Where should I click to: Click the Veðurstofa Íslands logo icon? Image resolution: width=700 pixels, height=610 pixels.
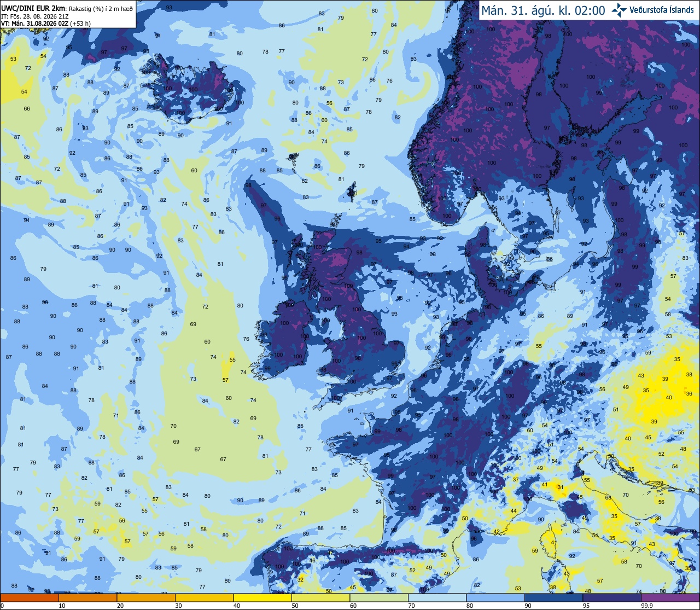619,9
